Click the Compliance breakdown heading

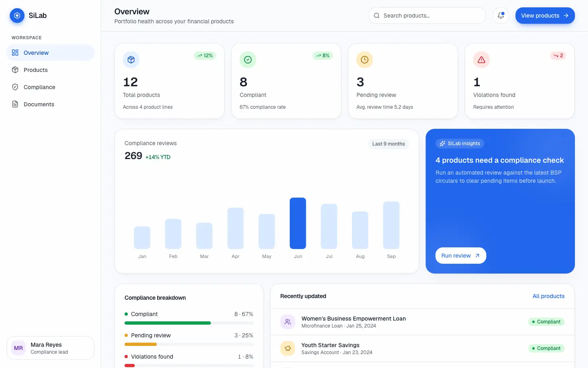click(155, 298)
